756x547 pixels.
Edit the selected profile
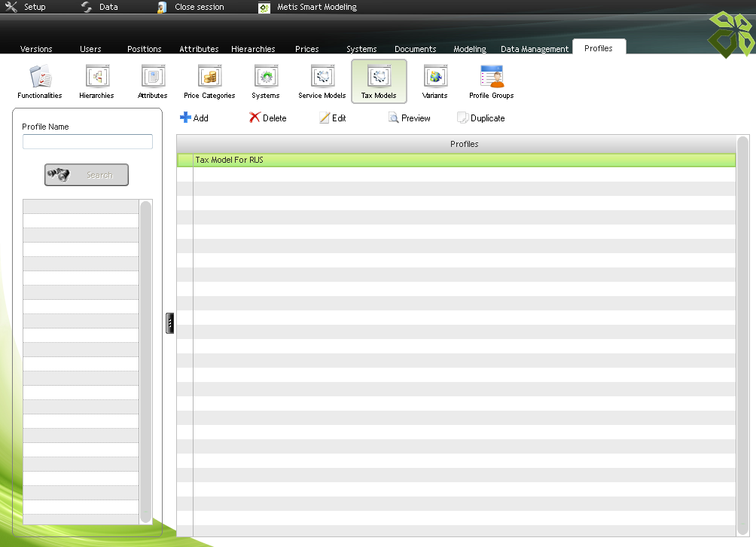pyautogui.click(x=333, y=118)
